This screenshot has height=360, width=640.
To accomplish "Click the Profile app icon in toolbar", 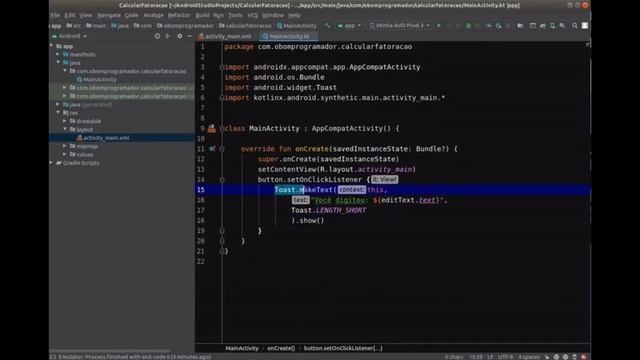I will [x=488, y=25].
